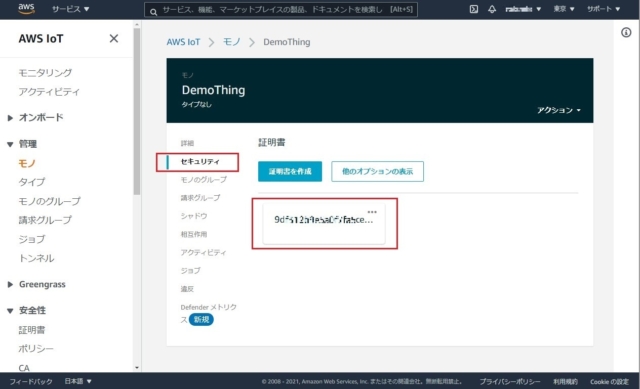This screenshot has height=389, width=640.
Task: Open アクティビティ in the sidebar
Action: (x=49, y=92)
